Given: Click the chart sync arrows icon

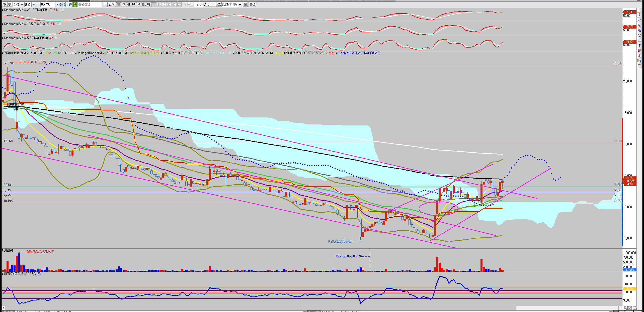Looking at the screenshot, I should (219, 5).
